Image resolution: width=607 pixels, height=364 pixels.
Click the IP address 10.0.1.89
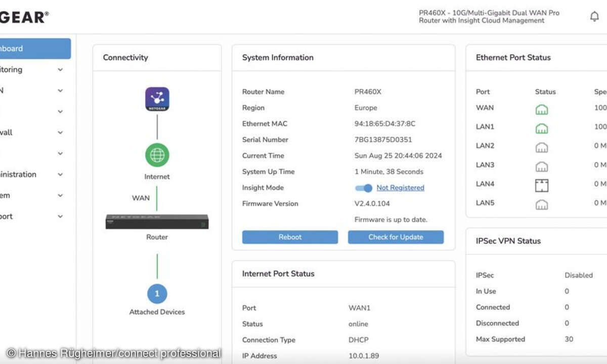coord(363,356)
